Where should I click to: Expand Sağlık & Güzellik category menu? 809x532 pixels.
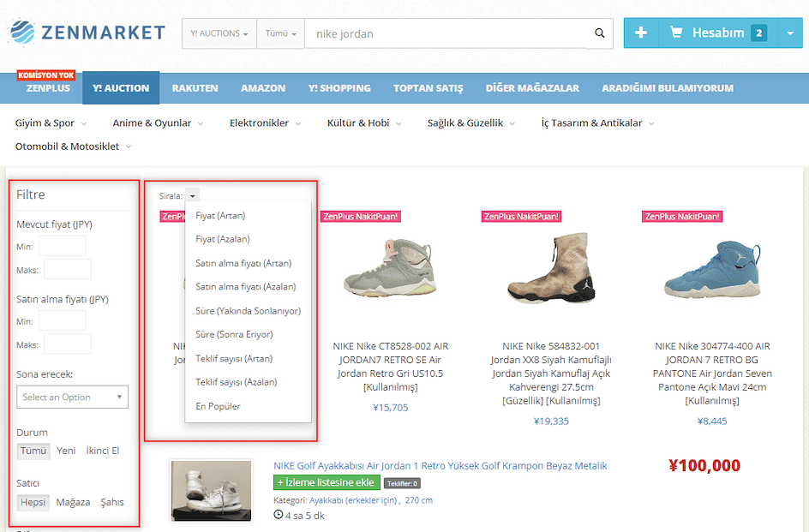(x=471, y=123)
